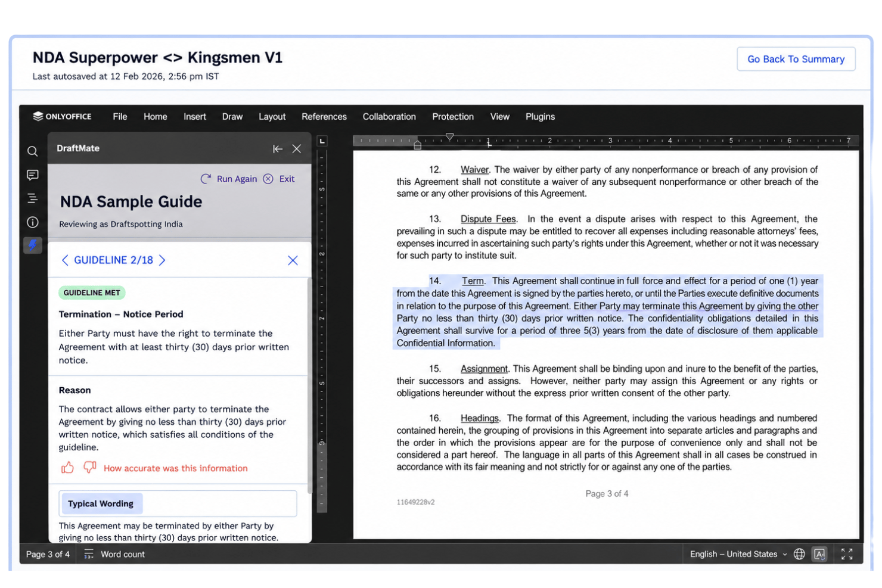The width and height of the screenshot is (882, 588).
Task: Open the References menu tab
Action: (324, 117)
